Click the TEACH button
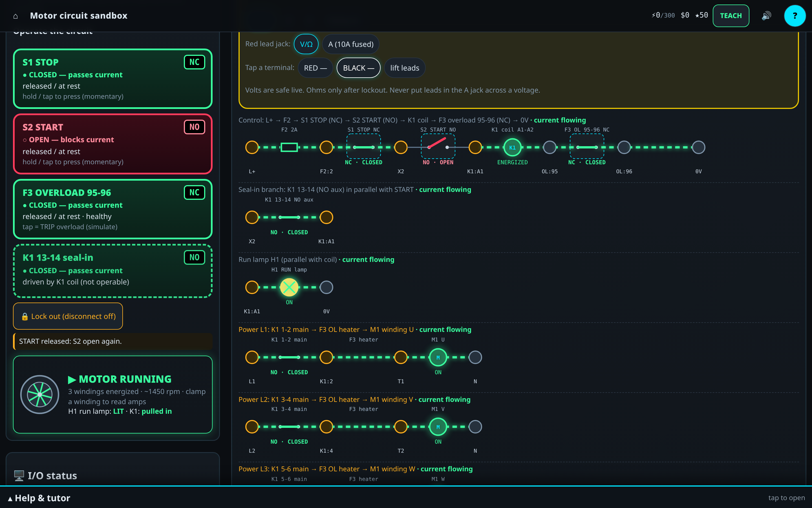The height and width of the screenshot is (508, 812). pyautogui.click(x=731, y=16)
